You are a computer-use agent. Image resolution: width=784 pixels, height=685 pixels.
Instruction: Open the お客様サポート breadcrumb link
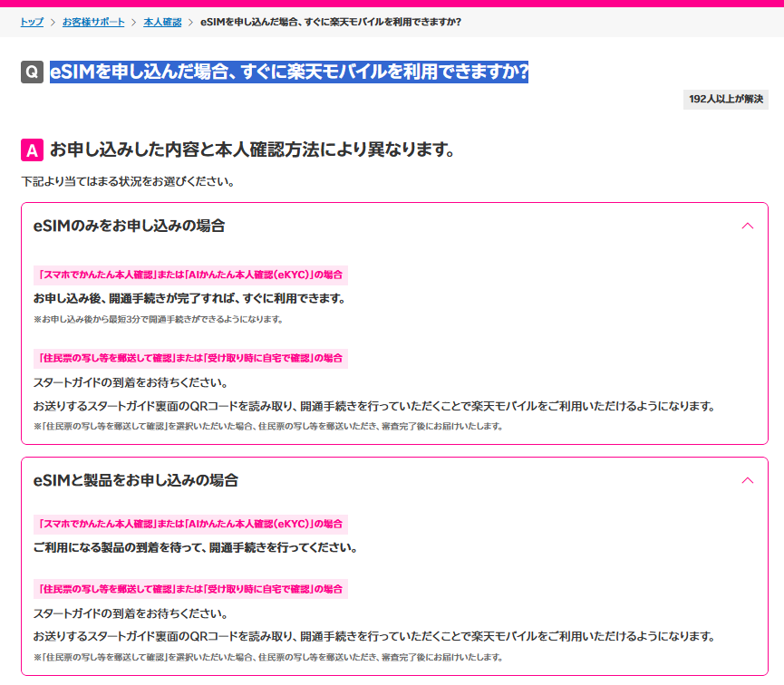[93, 22]
